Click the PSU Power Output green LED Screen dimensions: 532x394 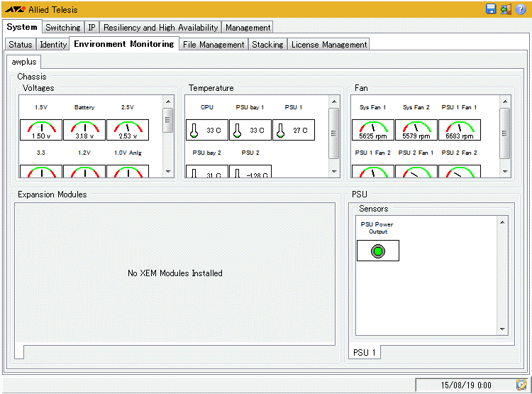378,251
